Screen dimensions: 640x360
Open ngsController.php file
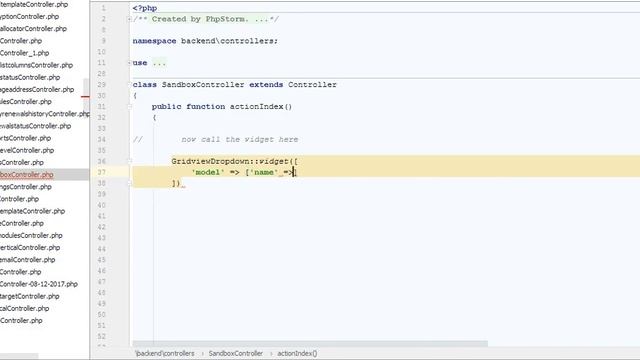tap(26, 187)
